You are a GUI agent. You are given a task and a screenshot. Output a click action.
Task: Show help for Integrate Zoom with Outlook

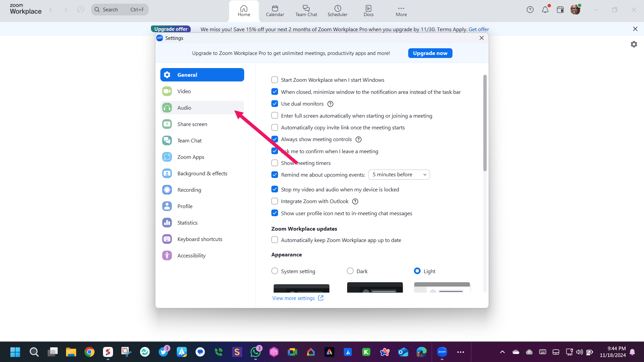[355, 201]
